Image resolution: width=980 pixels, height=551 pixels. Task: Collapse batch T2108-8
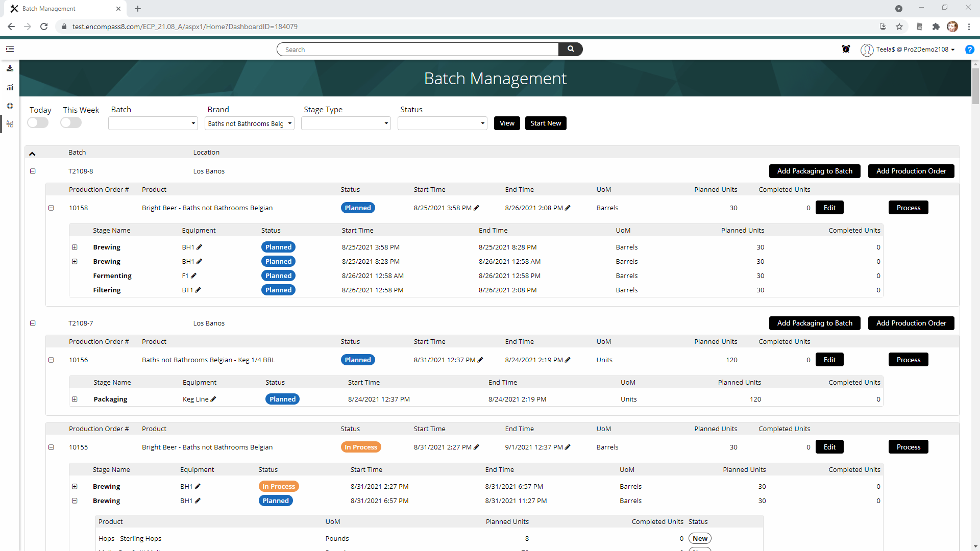[33, 171]
